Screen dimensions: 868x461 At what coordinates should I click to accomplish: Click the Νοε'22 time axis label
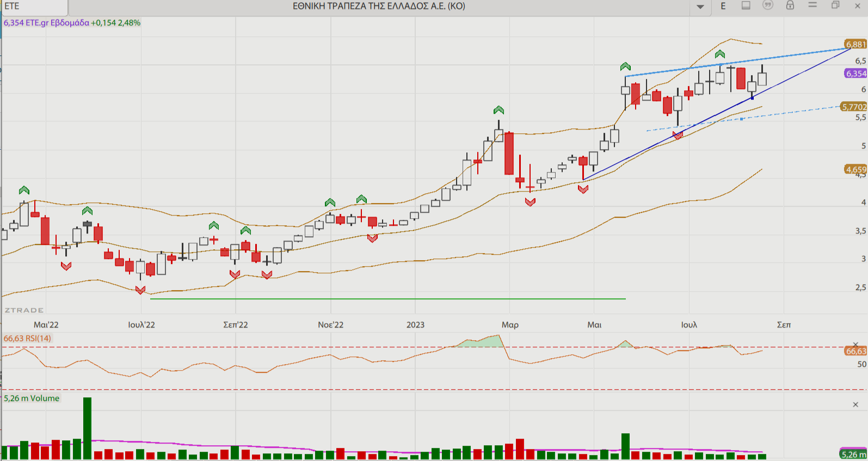point(331,325)
